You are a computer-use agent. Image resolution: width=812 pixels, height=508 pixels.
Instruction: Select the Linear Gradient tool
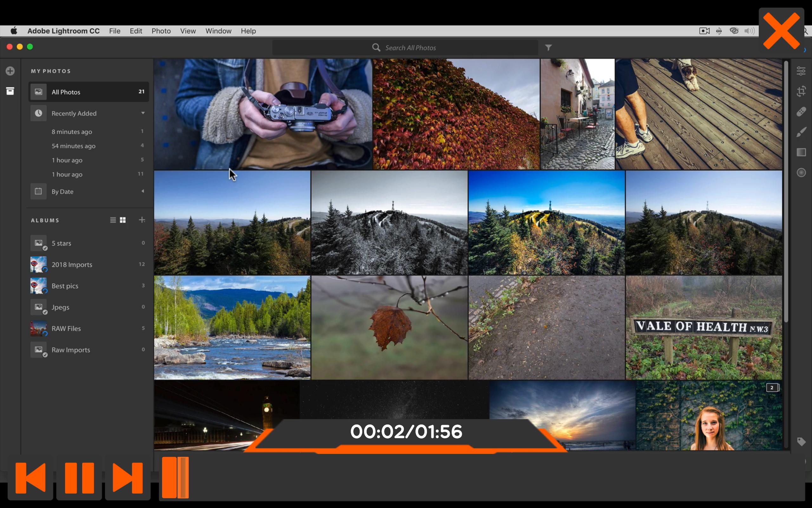(x=801, y=152)
